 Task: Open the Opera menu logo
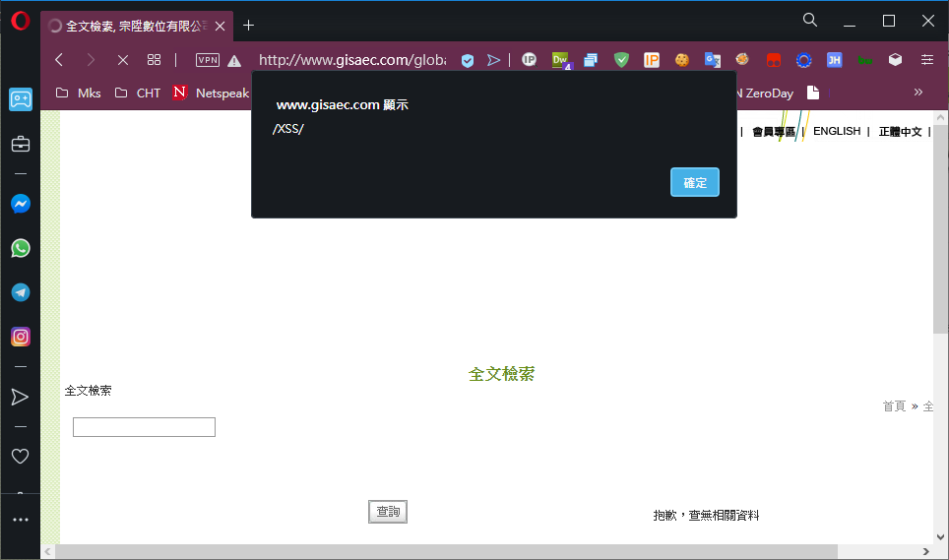click(x=20, y=22)
